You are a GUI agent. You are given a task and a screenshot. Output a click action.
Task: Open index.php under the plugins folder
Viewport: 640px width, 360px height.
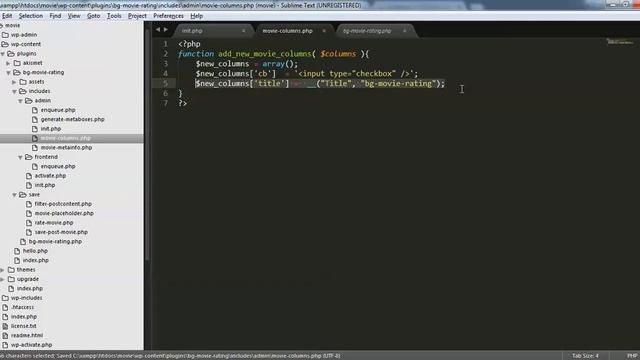(x=36, y=260)
